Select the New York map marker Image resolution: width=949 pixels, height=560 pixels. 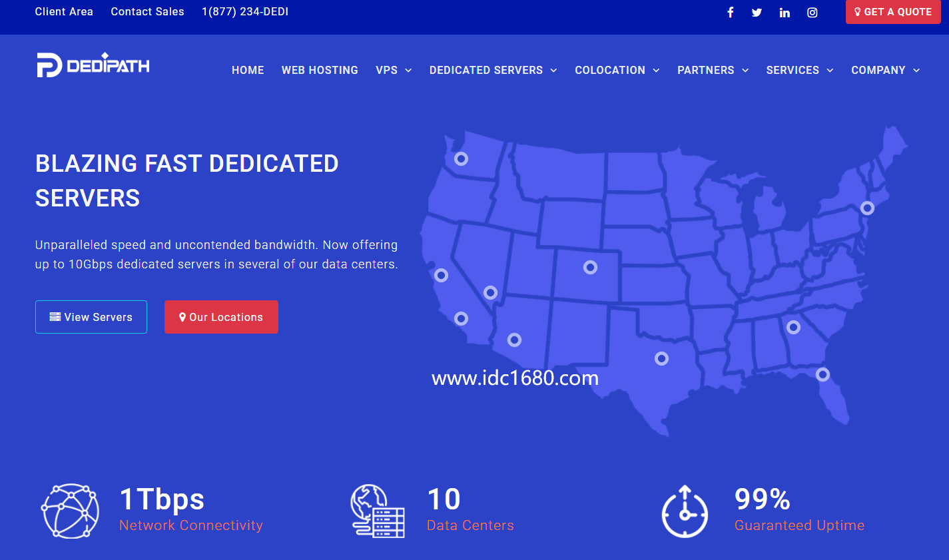click(867, 208)
